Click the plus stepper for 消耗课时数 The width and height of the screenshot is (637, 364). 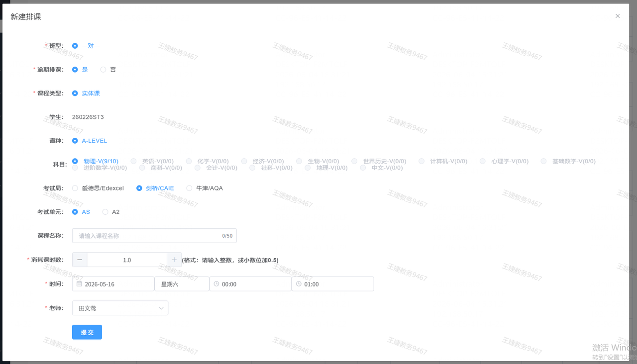tap(174, 260)
